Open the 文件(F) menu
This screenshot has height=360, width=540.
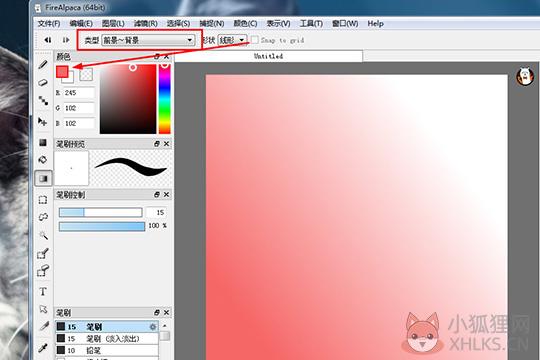(x=49, y=23)
